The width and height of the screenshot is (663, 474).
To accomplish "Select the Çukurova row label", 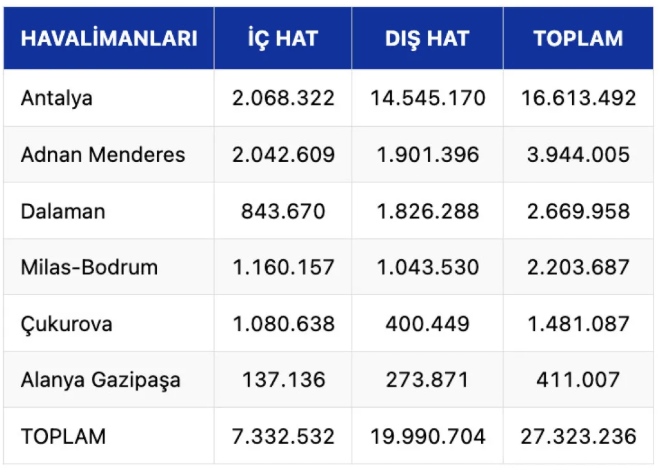I will [x=66, y=324].
